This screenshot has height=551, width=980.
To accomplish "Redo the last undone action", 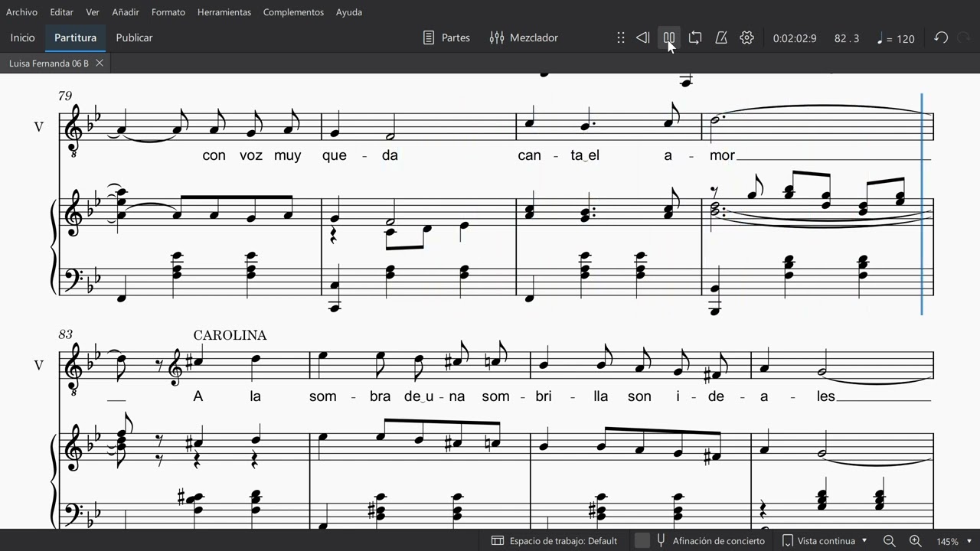I will click(x=964, y=37).
